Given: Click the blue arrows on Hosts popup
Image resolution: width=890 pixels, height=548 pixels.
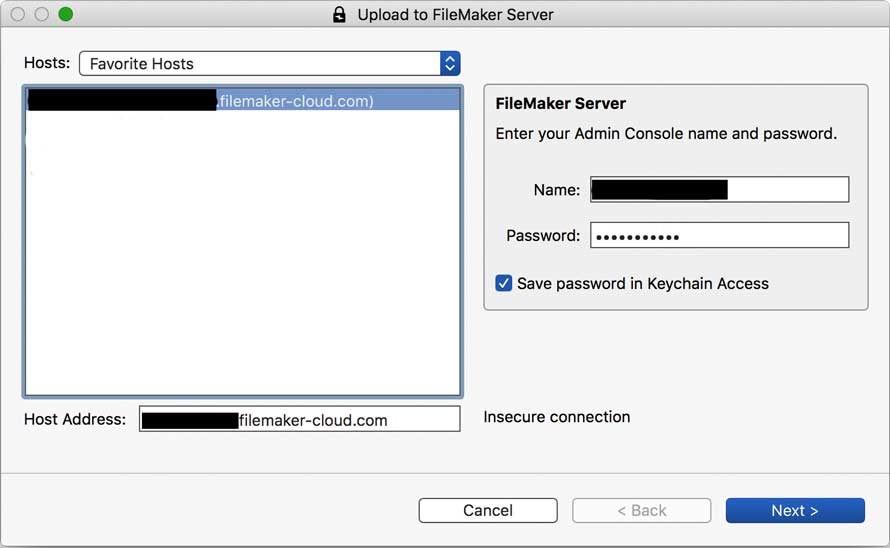Looking at the screenshot, I should click(450, 63).
